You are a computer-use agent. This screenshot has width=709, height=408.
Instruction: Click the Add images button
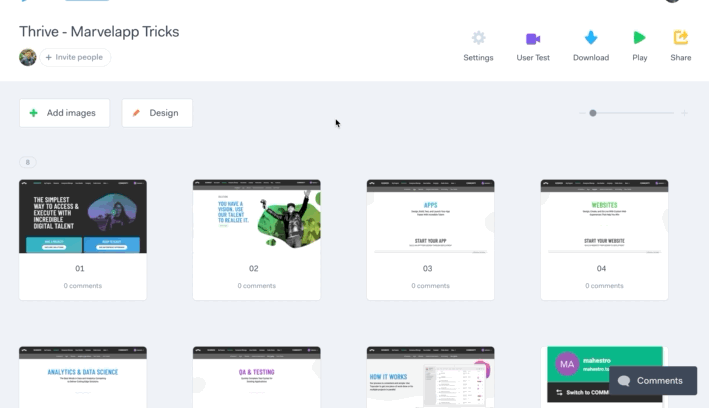coord(64,113)
